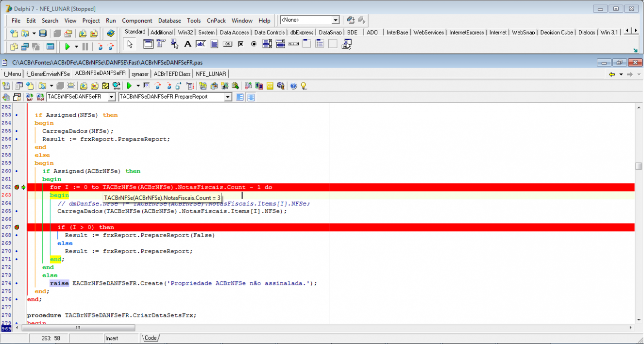Image resolution: width=644 pixels, height=344 pixels.
Task: Select the CheckBox component in palette
Action: click(x=240, y=44)
